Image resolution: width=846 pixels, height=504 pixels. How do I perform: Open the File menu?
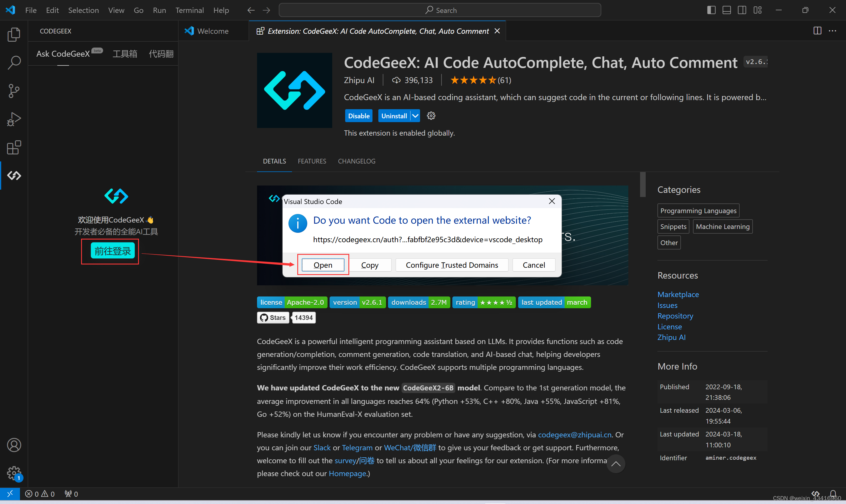[x=31, y=10]
